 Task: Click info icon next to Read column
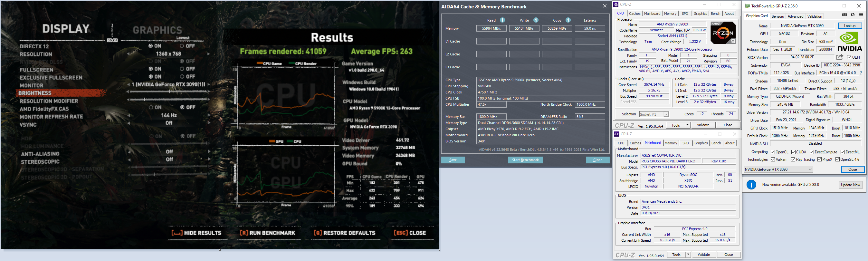502,20
